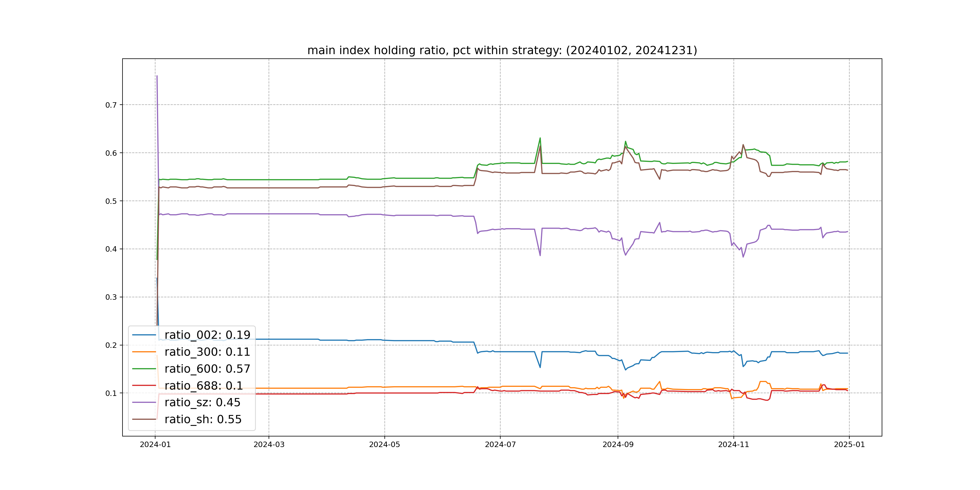The height and width of the screenshot is (490, 980).
Task: Click the ratio_002 legend label
Action: 207,335
